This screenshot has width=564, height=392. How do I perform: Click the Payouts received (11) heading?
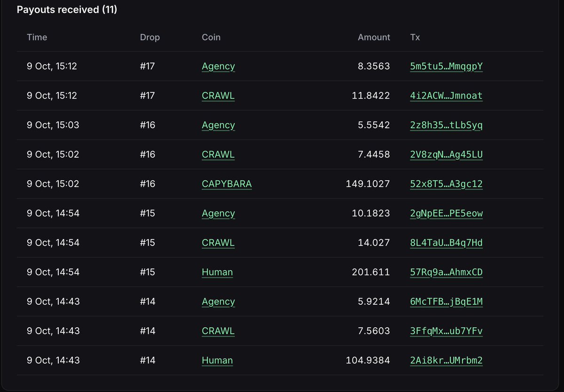67,10
